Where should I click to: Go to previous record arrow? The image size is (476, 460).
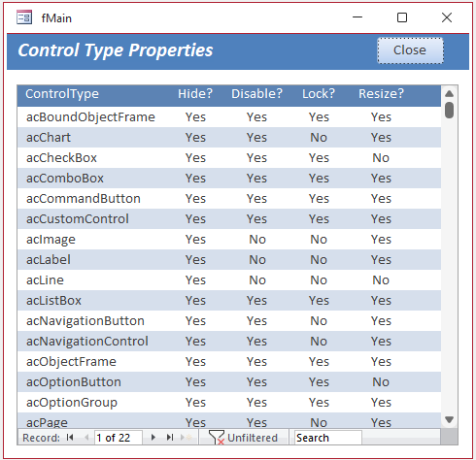pos(86,438)
